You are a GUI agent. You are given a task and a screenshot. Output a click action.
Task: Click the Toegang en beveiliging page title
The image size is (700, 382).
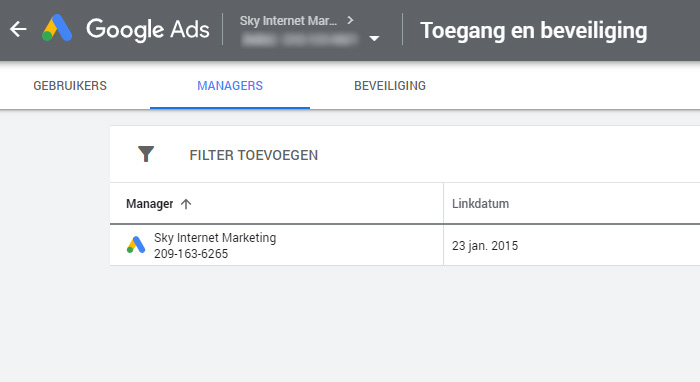533,31
